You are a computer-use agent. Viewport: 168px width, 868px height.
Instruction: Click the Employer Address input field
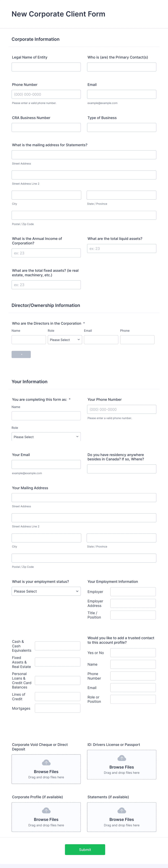pos(133,603)
